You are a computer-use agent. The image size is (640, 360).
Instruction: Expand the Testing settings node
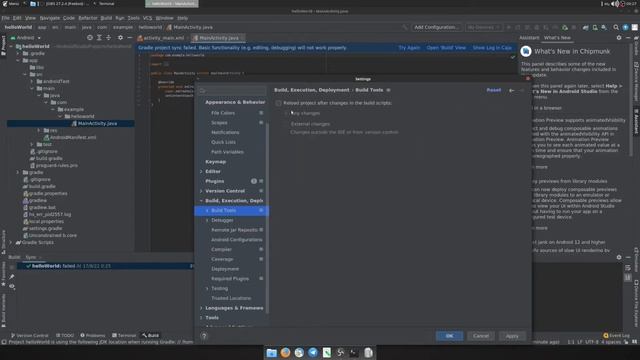(x=207, y=288)
